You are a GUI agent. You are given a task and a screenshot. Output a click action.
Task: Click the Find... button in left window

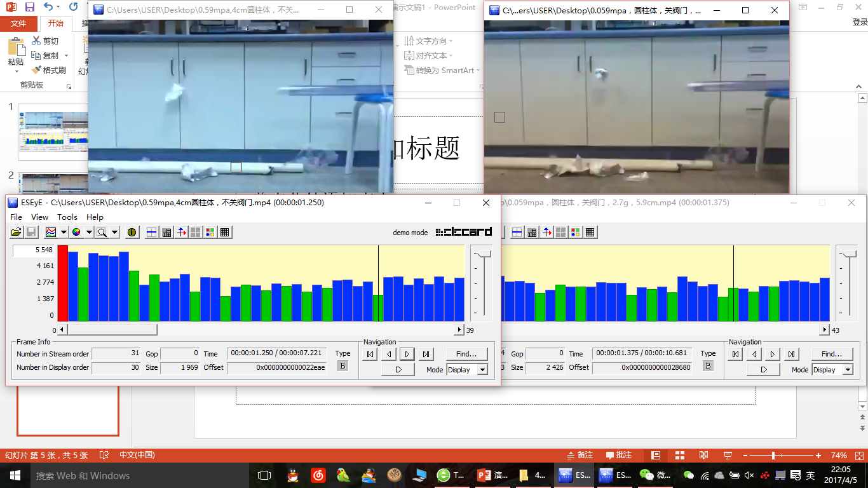pos(466,354)
